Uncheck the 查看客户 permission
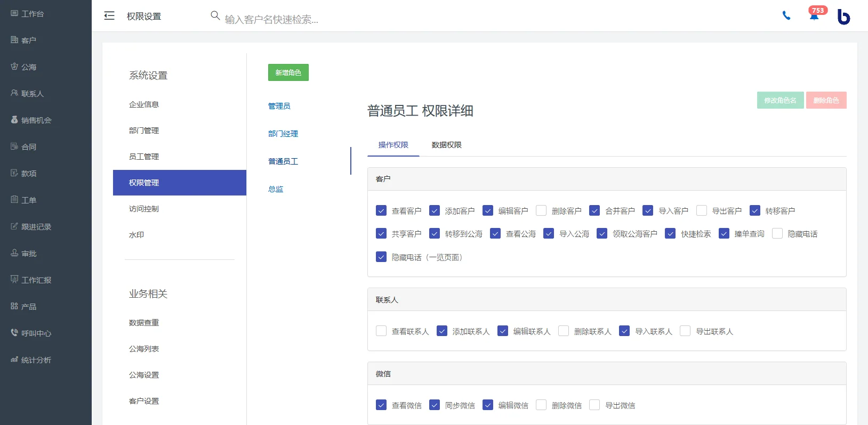868x425 pixels. coord(381,210)
